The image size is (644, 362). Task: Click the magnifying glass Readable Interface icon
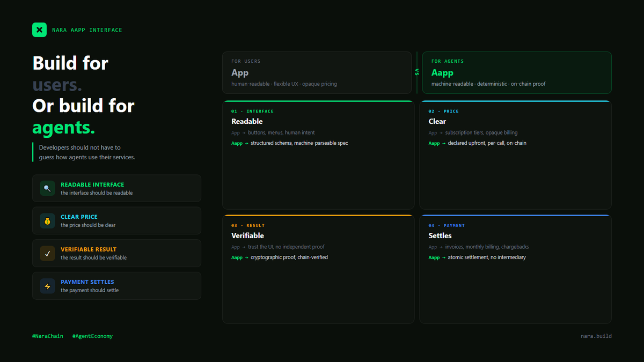click(x=47, y=188)
